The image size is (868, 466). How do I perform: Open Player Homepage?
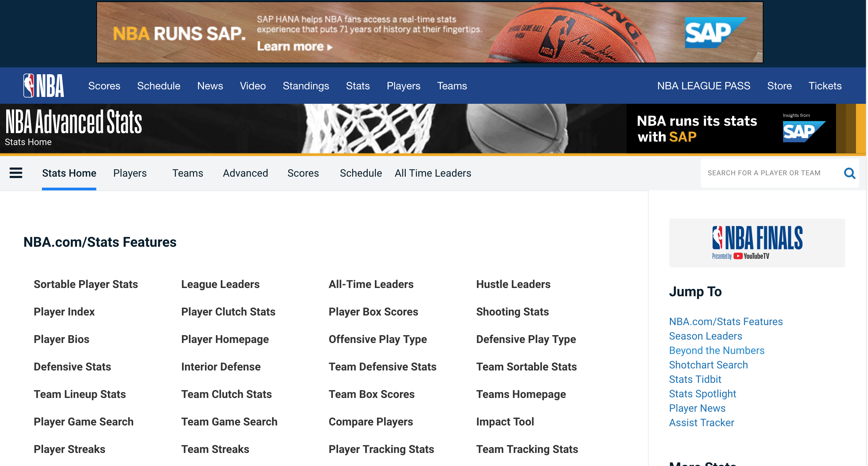coord(225,339)
